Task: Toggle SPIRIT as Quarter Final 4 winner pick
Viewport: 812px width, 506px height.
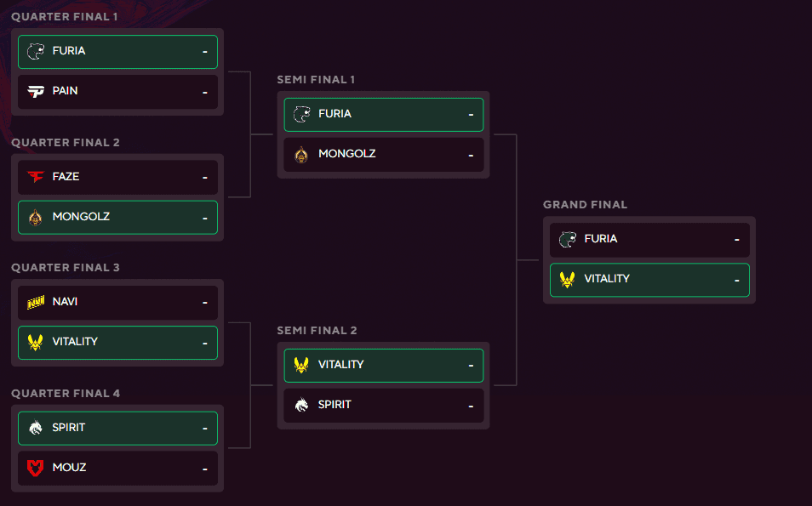Action: (117, 428)
